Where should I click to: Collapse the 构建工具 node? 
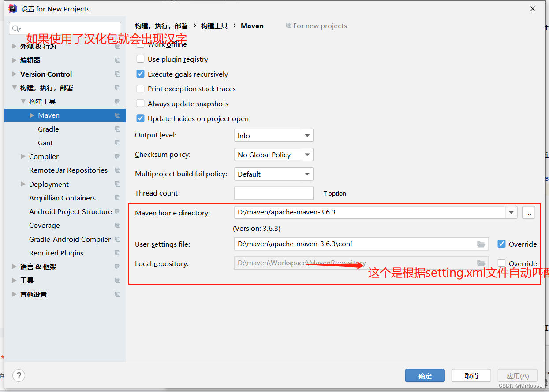[23, 101]
